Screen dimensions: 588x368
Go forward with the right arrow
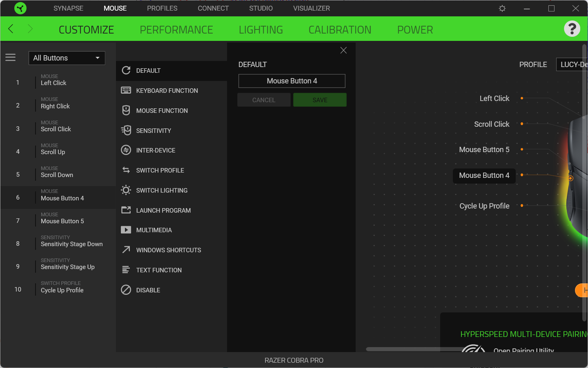click(x=30, y=29)
